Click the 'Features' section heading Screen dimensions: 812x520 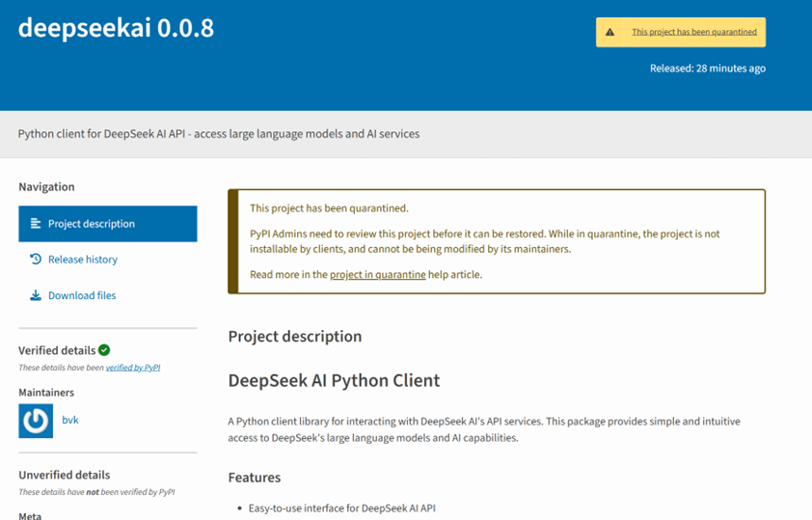click(255, 478)
